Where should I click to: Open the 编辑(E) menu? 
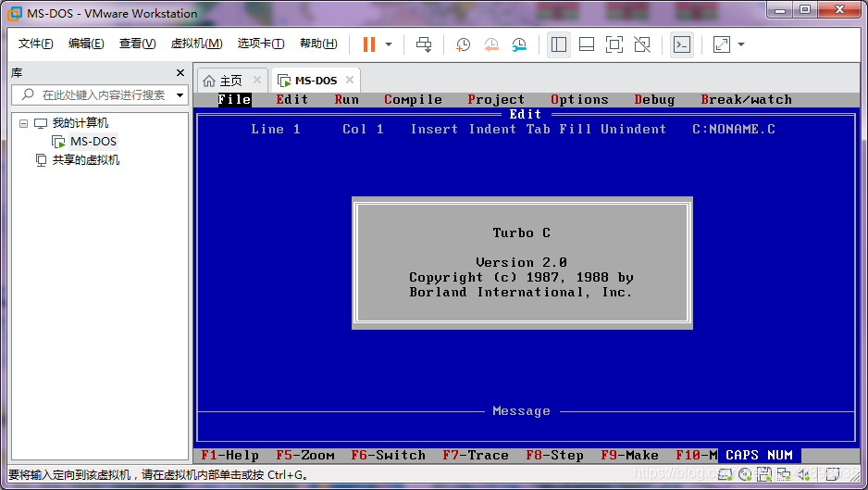click(x=86, y=44)
